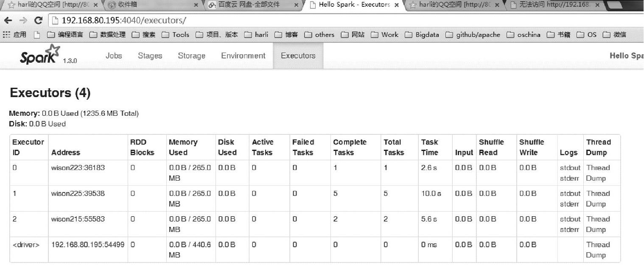
Task: Open stdout log for executor 1
Action: click(570, 193)
